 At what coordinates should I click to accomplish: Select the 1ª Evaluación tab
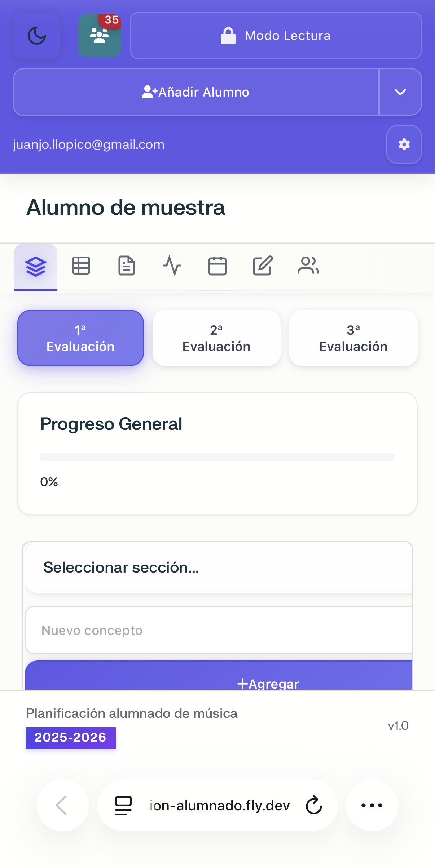[80, 338]
